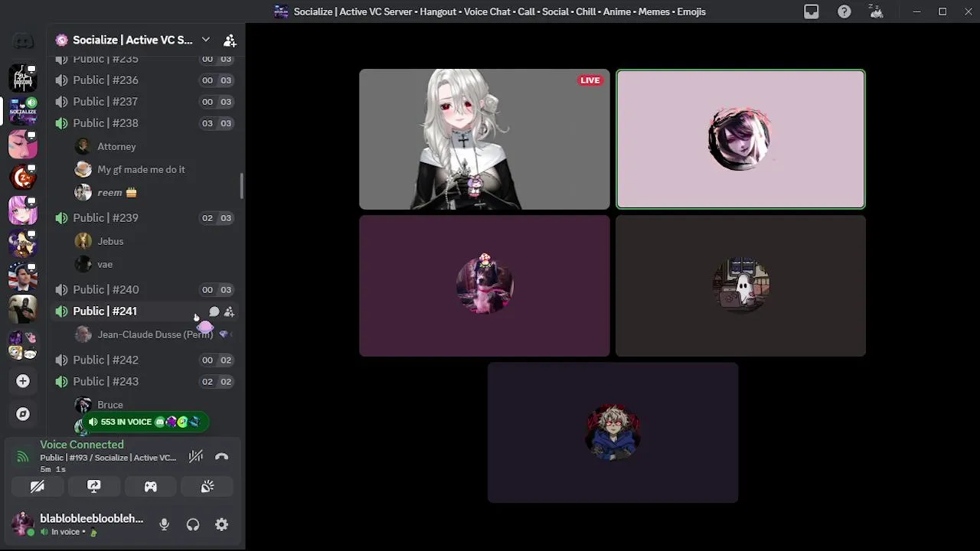Click the 553 IN VOICE green pill

click(x=145, y=422)
